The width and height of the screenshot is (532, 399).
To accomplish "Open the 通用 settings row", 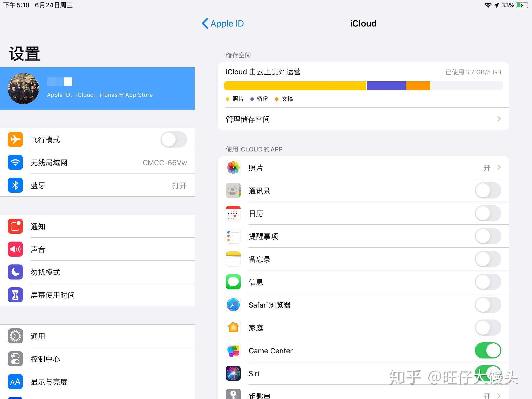I will click(x=97, y=336).
